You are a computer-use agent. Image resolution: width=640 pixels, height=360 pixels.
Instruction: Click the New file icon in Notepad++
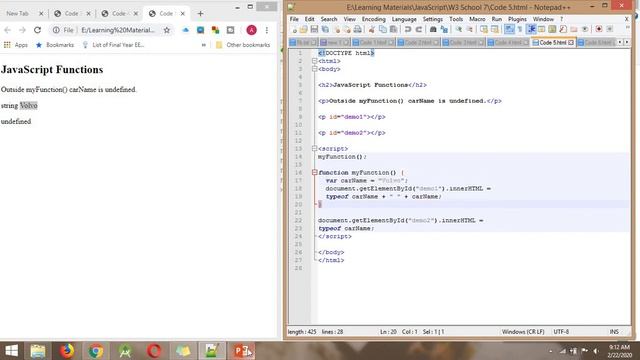(295, 29)
